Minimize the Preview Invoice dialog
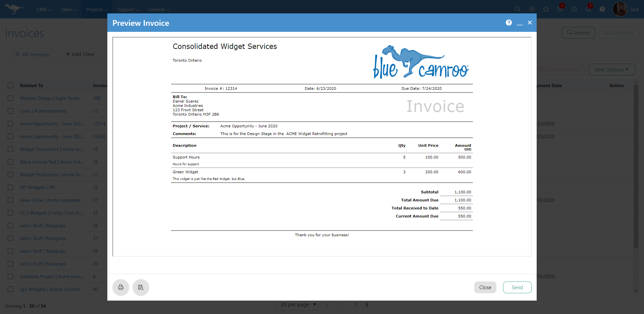The width and height of the screenshot is (644, 314). (520, 23)
